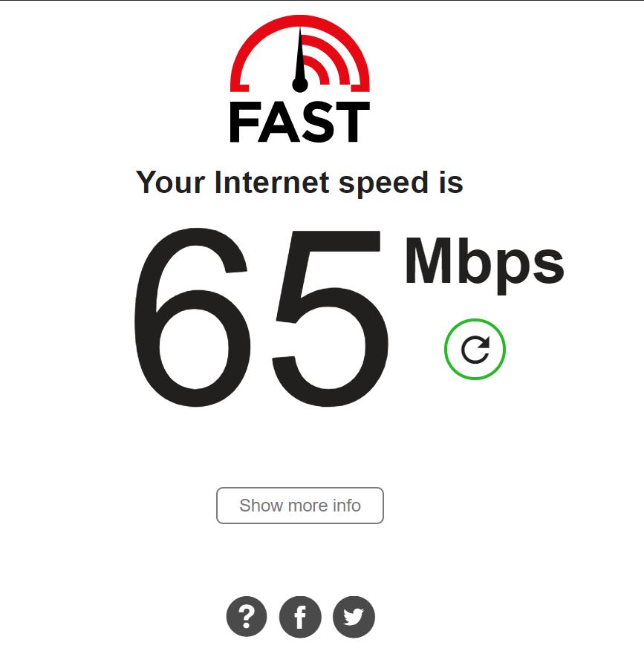
Task: Expand details with Show more info
Action: tap(300, 506)
